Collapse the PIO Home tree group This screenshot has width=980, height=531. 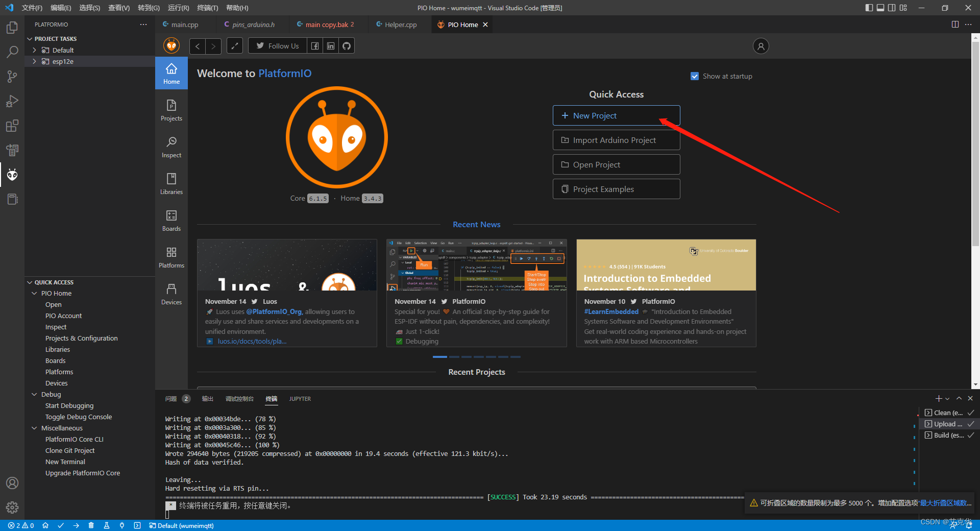[x=34, y=294]
